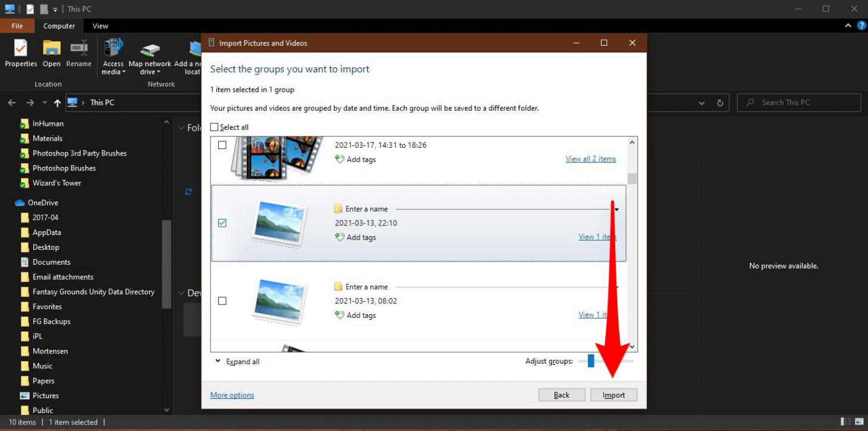The width and height of the screenshot is (868, 431).
Task: Click the This PC monitor icon in title bar
Action: 10,9
